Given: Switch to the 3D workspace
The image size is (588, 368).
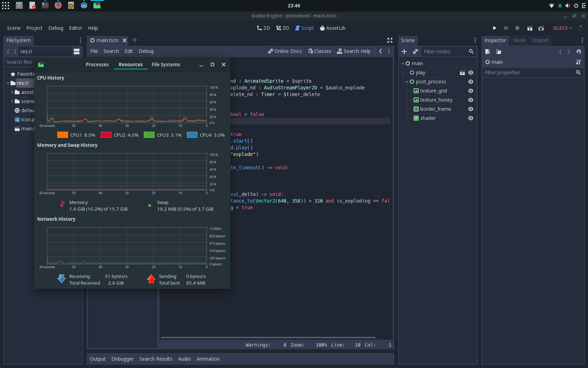Looking at the screenshot, I should (x=282, y=28).
